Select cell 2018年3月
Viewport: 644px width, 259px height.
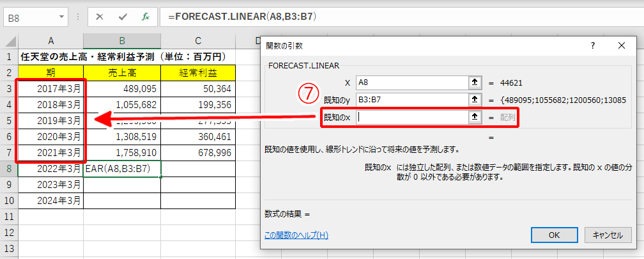[51, 104]
